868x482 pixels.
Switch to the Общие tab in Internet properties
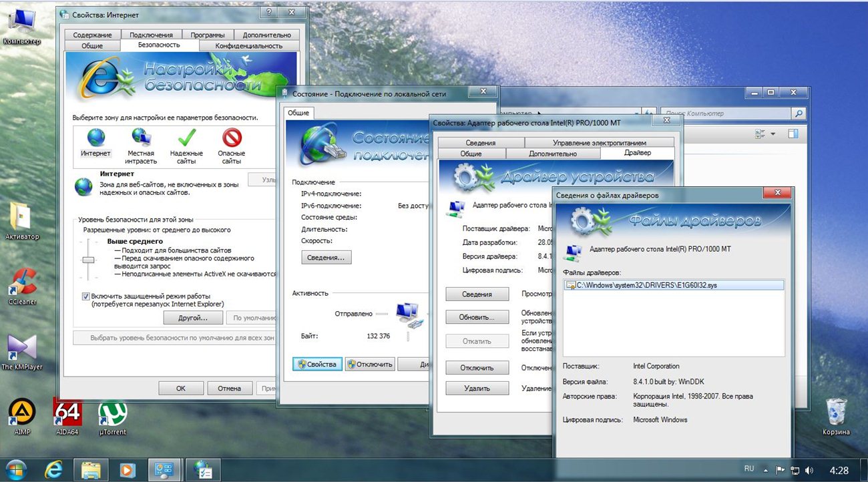pyautogui.click(x=92, y=45)
